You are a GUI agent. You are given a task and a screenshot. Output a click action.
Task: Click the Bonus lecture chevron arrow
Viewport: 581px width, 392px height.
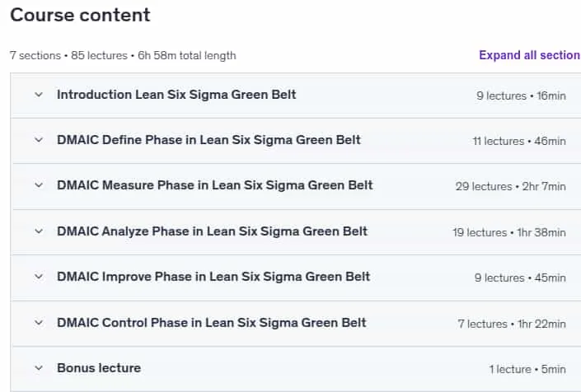point(39,368)
